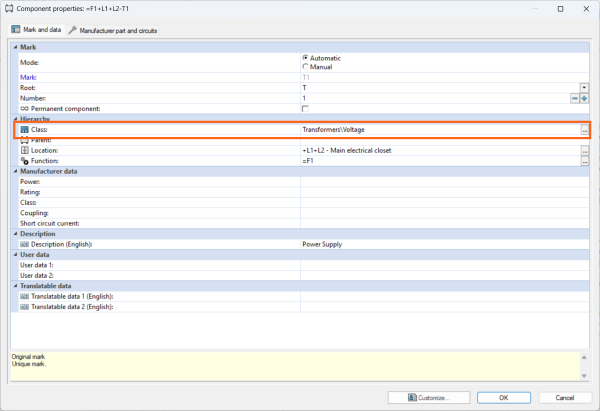600x411 pixels.
Task: Increase Number with plus button
Action: (584, 98)
